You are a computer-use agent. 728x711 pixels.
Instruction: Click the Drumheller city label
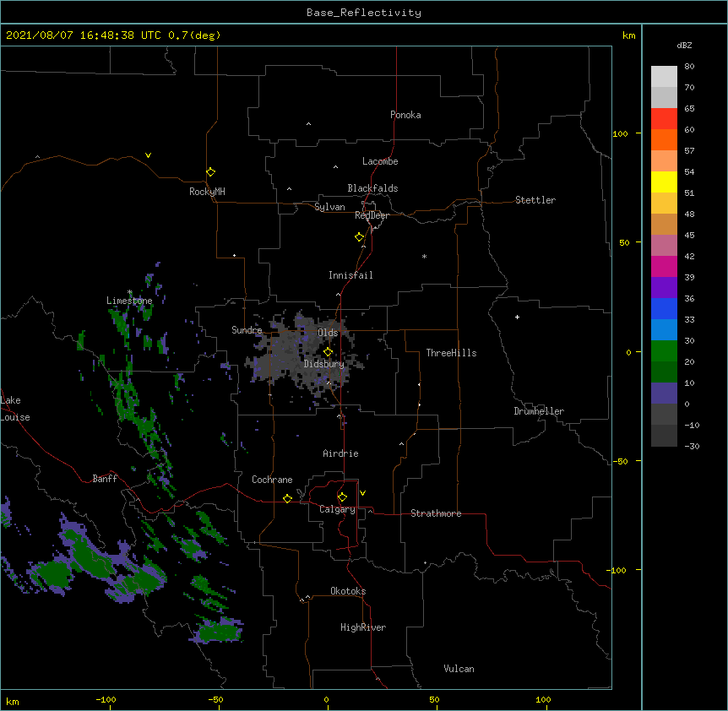(x=539, y=411)
